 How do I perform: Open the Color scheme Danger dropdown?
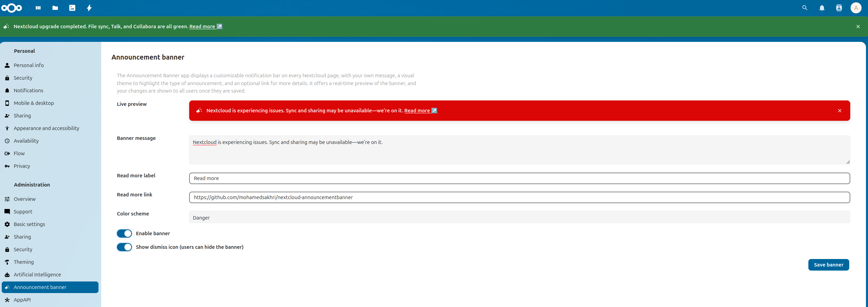(x=520, y=217)
